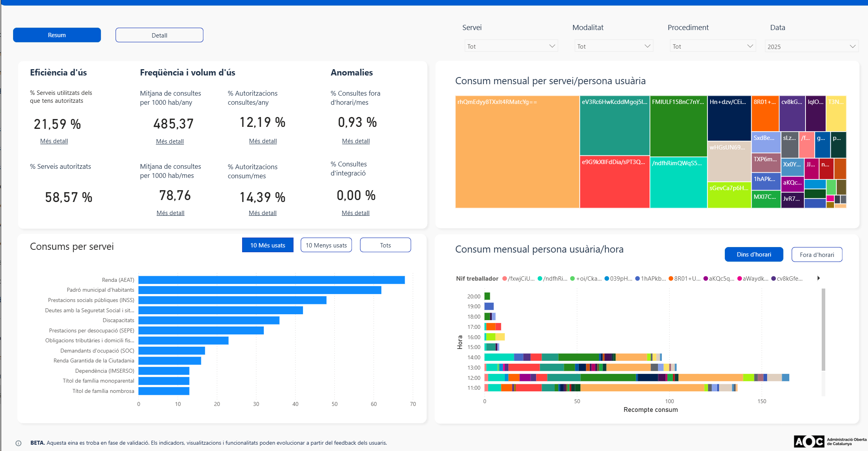Toggle the 10 Menys usats view
This screenshot has height=451, width=868.
click(x=326, y=245)
